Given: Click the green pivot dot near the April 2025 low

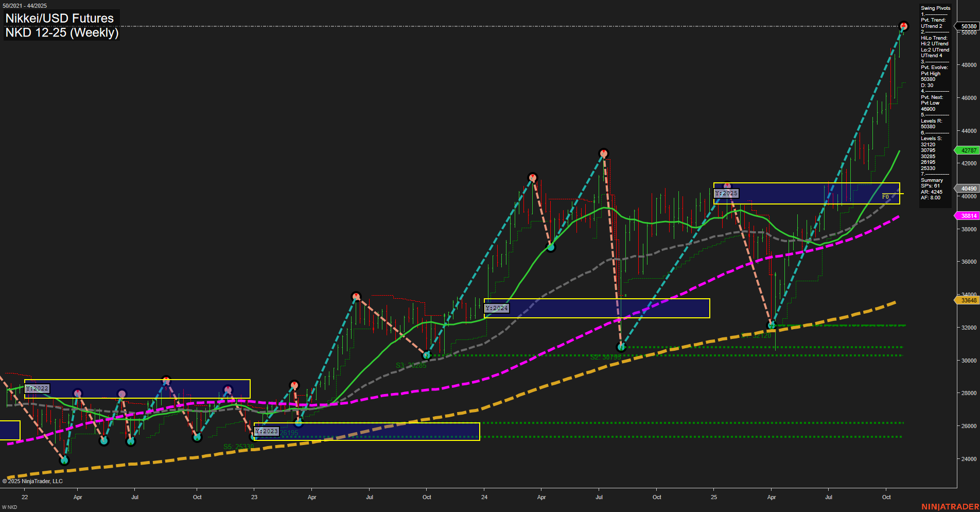Looking at the screenshot, I should coord(771,325).
